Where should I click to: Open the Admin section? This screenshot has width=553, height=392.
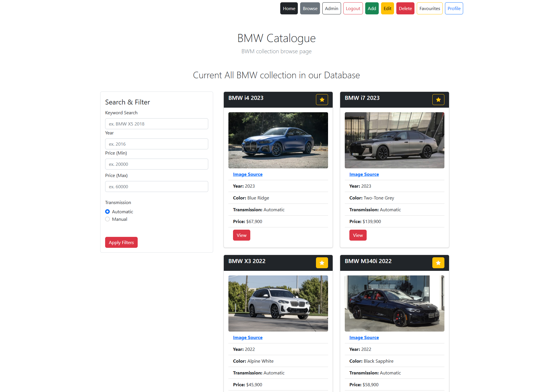pyautogui.click(x=332, y=8)
